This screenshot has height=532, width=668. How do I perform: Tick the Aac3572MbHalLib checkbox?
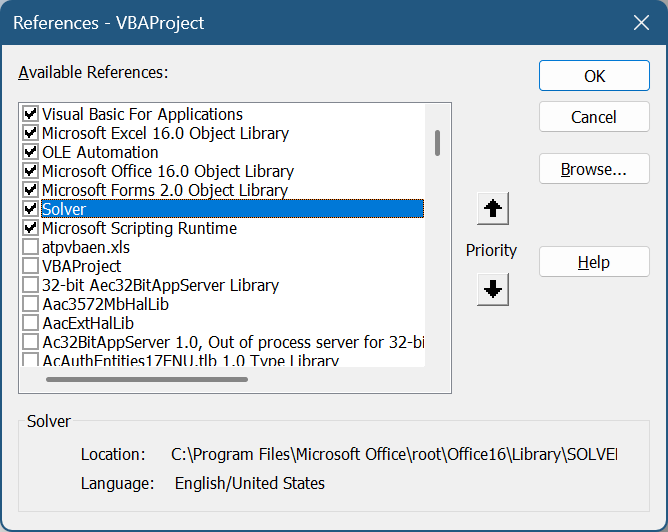pos(31,304)
